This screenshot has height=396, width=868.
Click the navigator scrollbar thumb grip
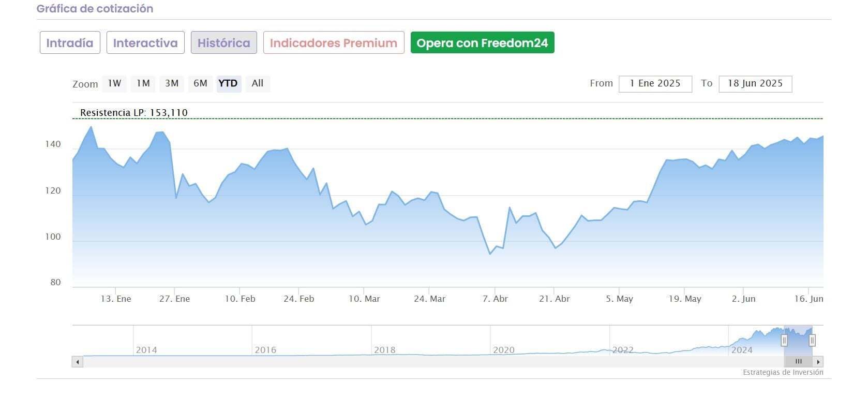click(798, 362)
